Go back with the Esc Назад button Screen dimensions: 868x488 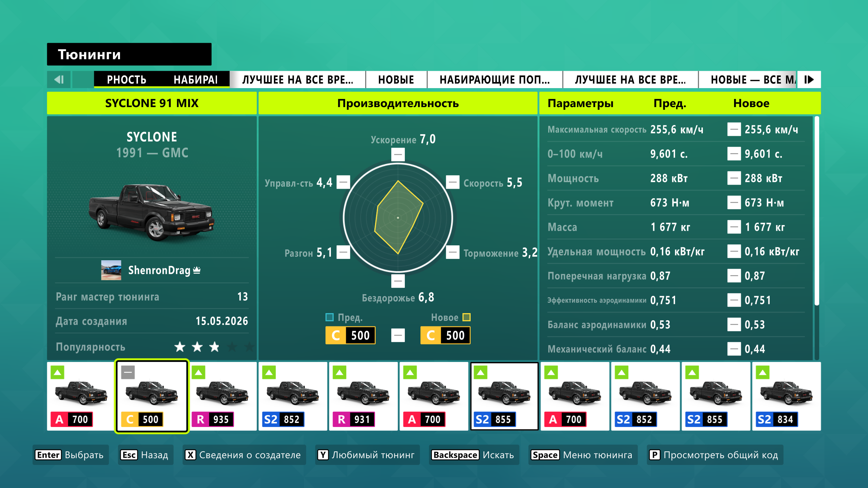pyautogui.click(x=145, y=455)
